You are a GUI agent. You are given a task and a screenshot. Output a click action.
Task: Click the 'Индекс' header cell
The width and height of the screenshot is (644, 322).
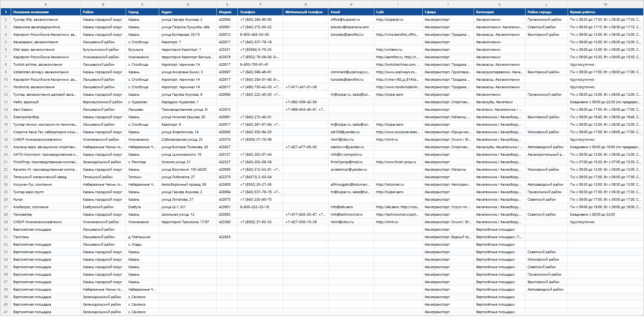[x=227, y=12]
